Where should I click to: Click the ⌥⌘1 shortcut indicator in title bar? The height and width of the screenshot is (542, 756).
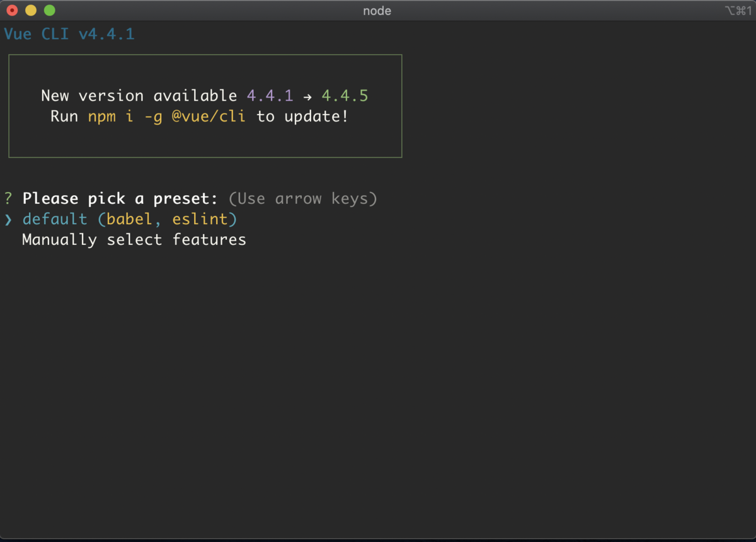tap(738, 11)
